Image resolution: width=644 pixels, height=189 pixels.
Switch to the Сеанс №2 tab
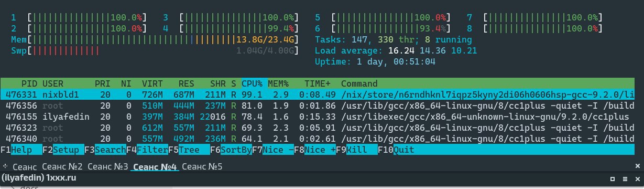[62, 167]
